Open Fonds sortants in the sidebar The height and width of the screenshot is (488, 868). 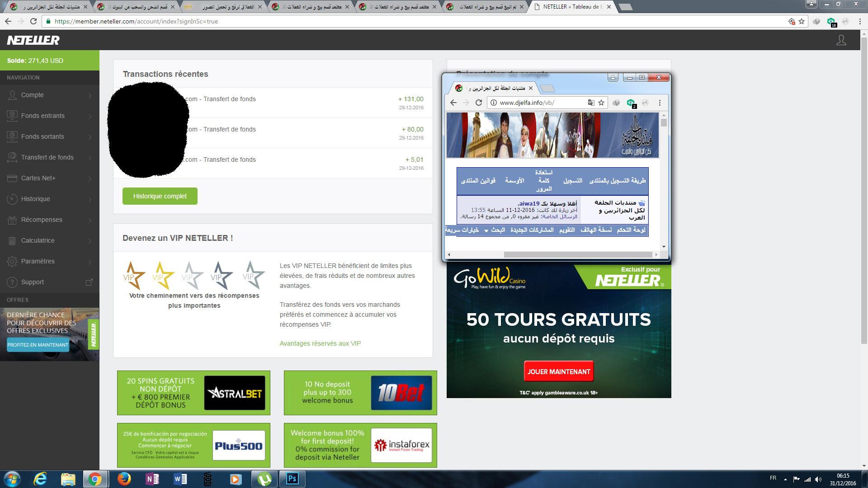50,137
